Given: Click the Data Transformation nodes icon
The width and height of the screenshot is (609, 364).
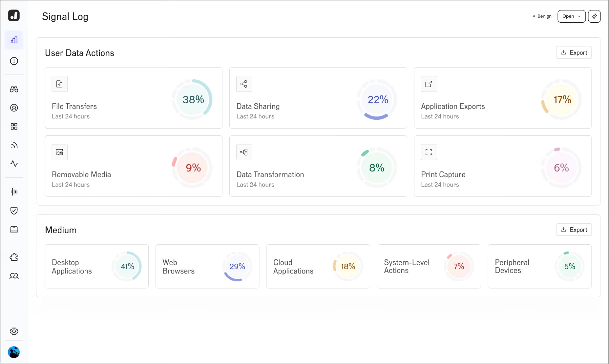Looking at the screenshot, I should tap(244, 152).
